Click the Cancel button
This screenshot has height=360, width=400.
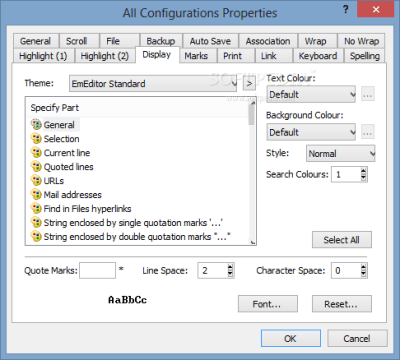(x=357, y=338)
